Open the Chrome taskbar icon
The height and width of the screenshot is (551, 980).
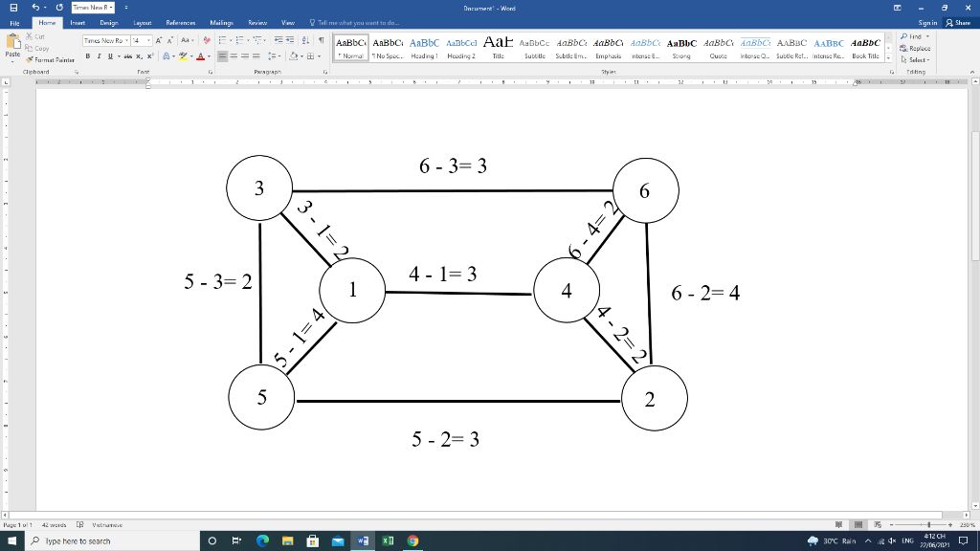pyautogui.click(x=412, y=541)
